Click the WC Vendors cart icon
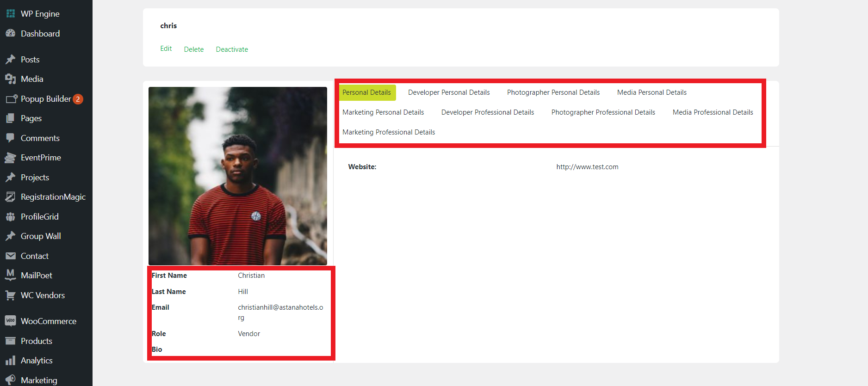The image size is (868, 386). (10, 295)
